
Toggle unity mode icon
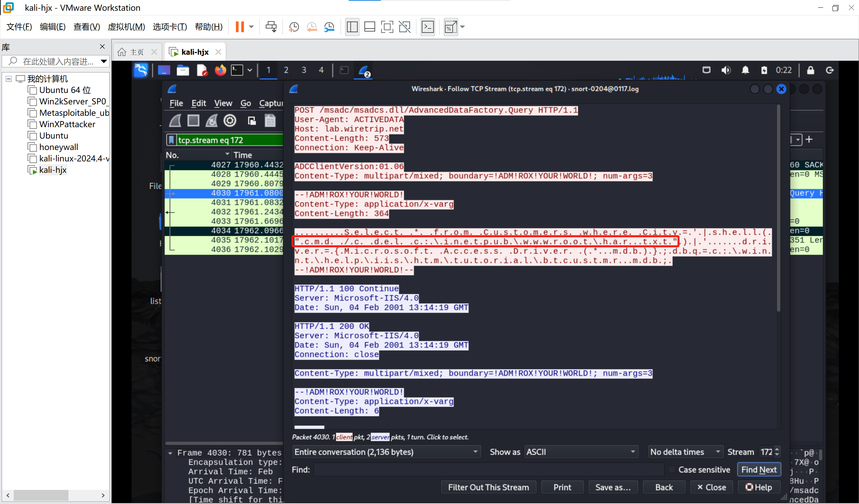405,27
